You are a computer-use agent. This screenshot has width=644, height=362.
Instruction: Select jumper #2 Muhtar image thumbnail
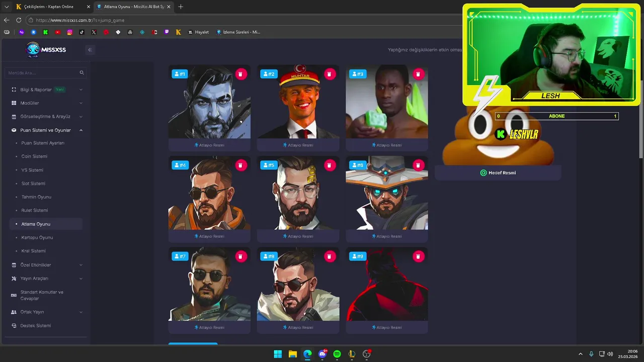(x=298, y=102)
